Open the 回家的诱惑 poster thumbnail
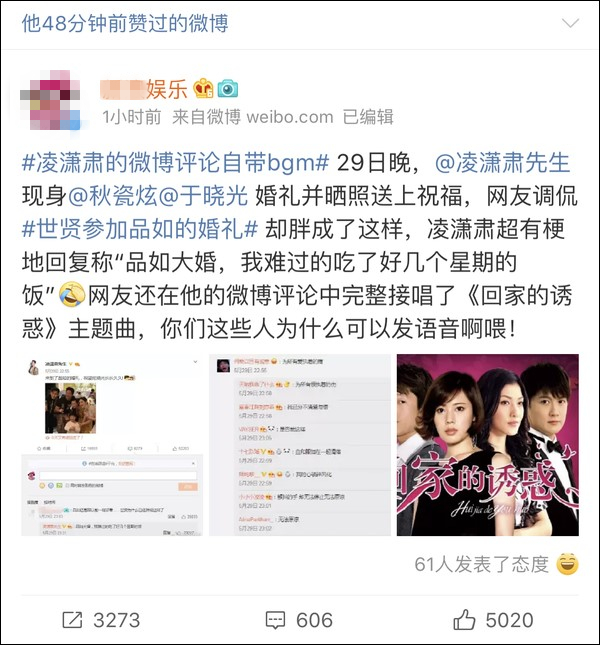 click(488, 445)
